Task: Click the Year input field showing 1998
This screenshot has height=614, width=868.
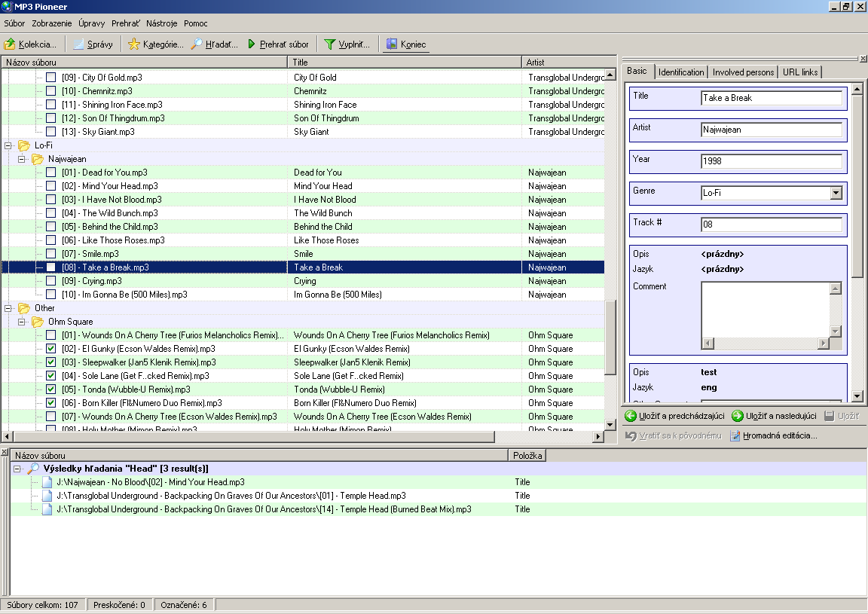Action: [771, 161]
